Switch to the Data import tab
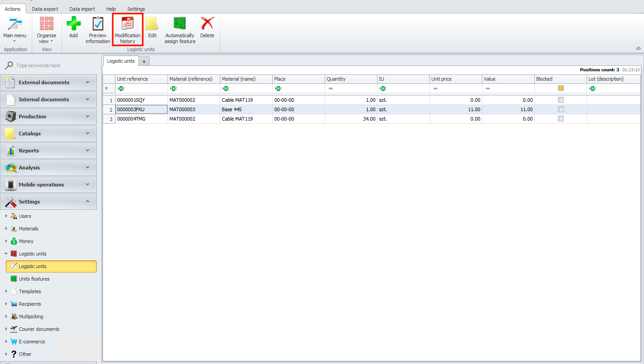The width and height of the screenshot is (644, 364). [82, 9]
